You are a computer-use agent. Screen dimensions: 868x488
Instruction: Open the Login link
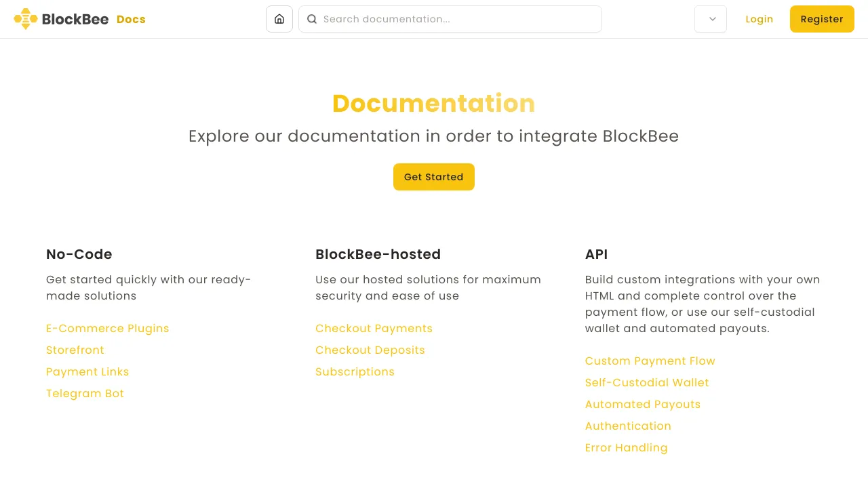[759, 19]
